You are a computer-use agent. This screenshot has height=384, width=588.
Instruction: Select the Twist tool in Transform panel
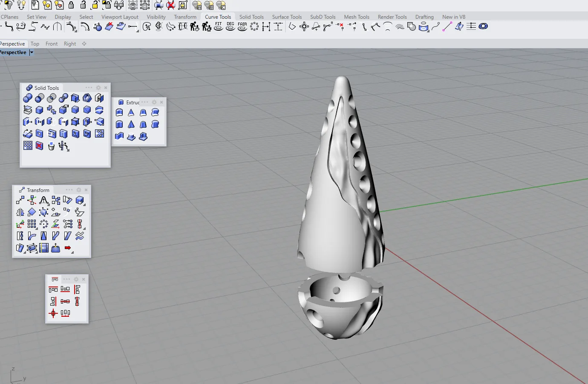pyautogui.click(x=20, y=236)
